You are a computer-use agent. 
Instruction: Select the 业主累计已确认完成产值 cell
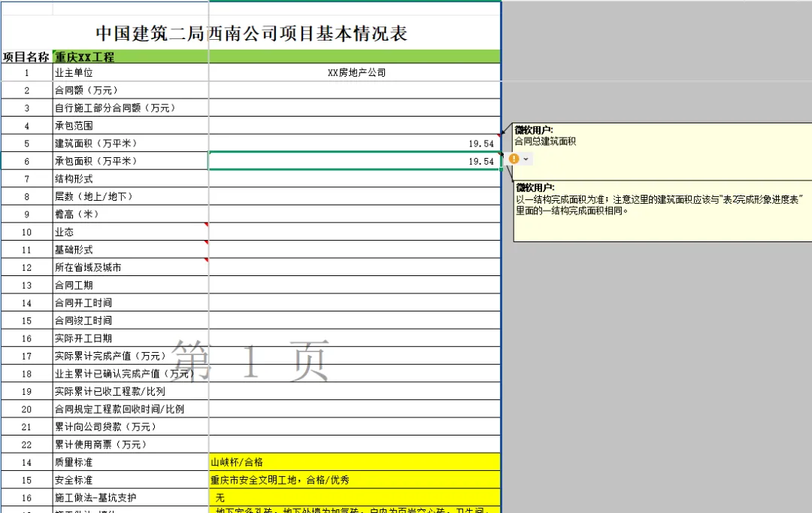131,374
